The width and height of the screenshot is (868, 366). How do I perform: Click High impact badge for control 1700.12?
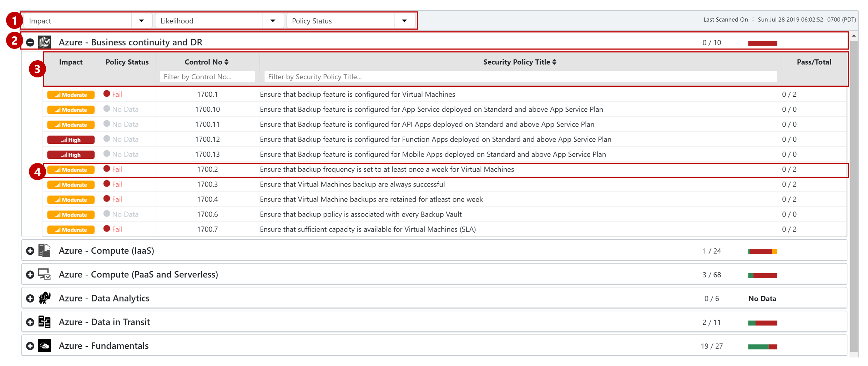[x=71, y=140]
